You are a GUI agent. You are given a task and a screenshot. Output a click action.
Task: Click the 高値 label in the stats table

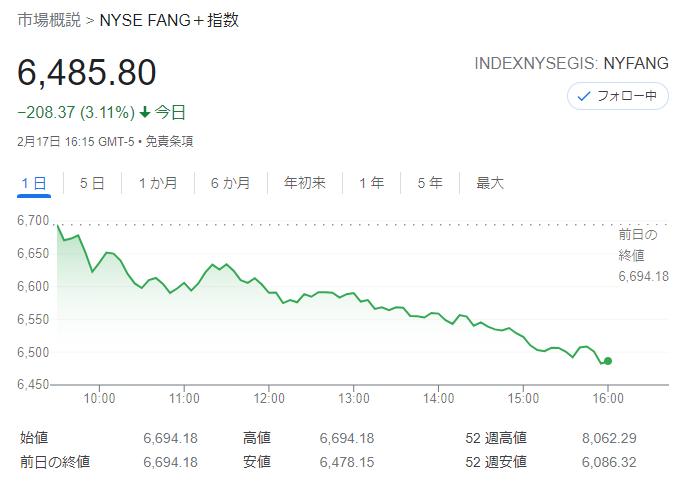257,438
